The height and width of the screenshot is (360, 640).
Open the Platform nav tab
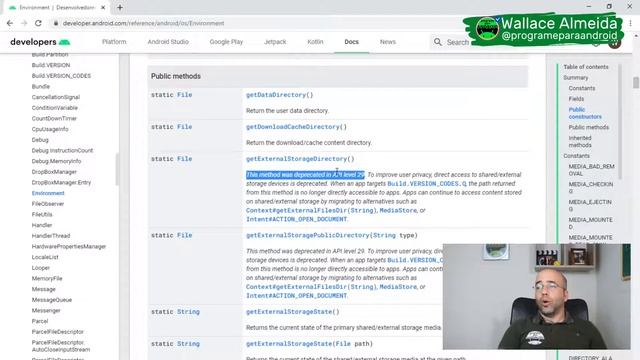pos(114,42)
